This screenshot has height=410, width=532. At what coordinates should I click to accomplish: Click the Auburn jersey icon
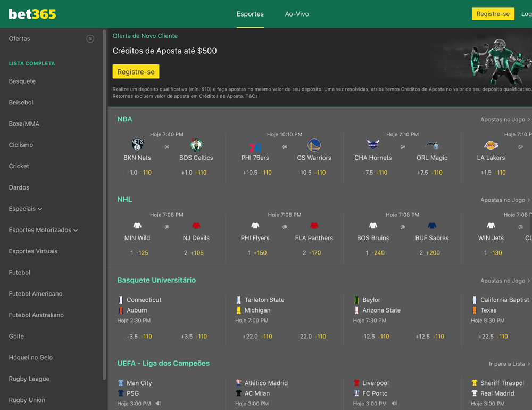point(120,310)
